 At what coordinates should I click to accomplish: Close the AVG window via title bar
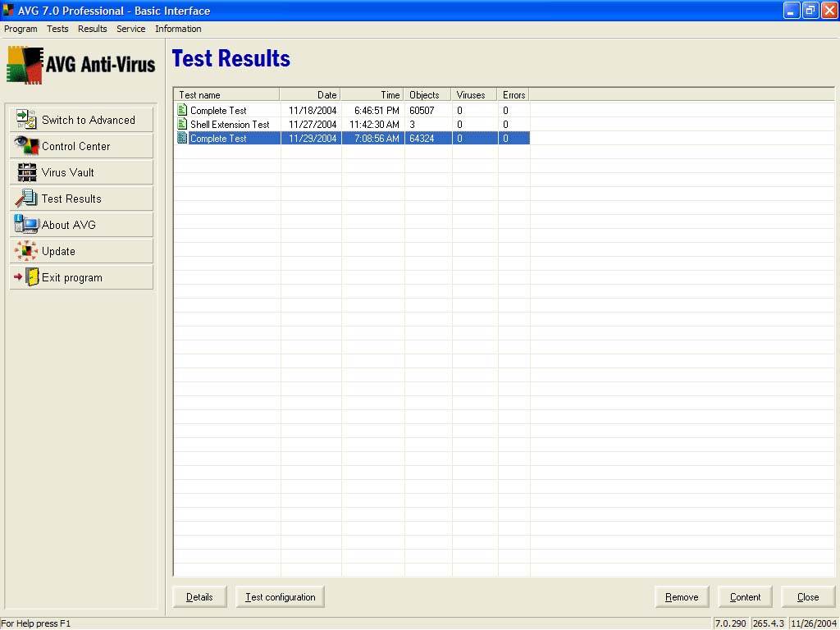tap(829, 10)
